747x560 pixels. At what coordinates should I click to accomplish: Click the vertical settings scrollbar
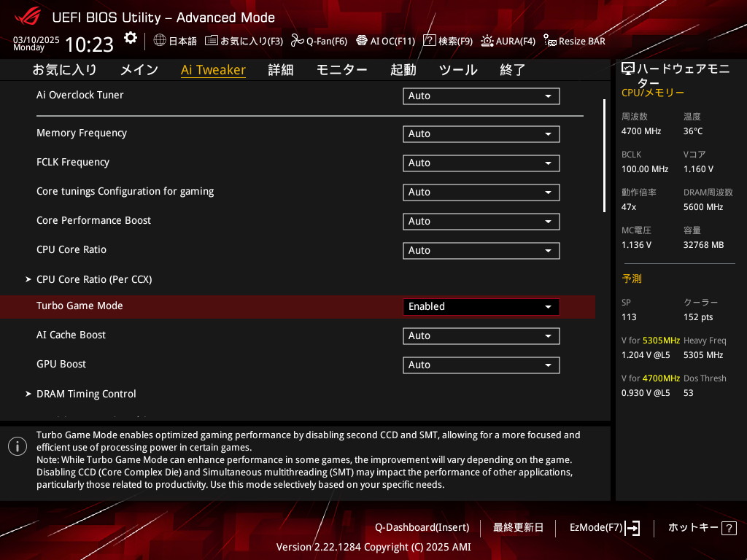coord(604,156)
